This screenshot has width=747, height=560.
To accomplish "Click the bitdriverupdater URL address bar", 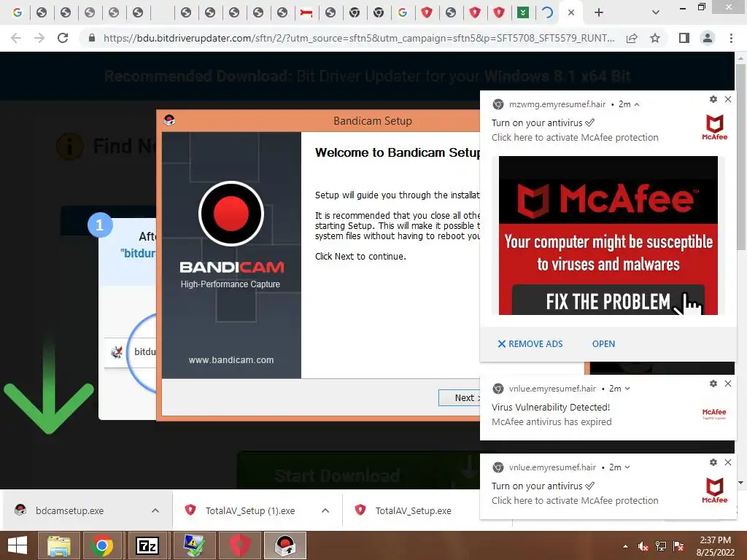I will [x=359, y=38].
